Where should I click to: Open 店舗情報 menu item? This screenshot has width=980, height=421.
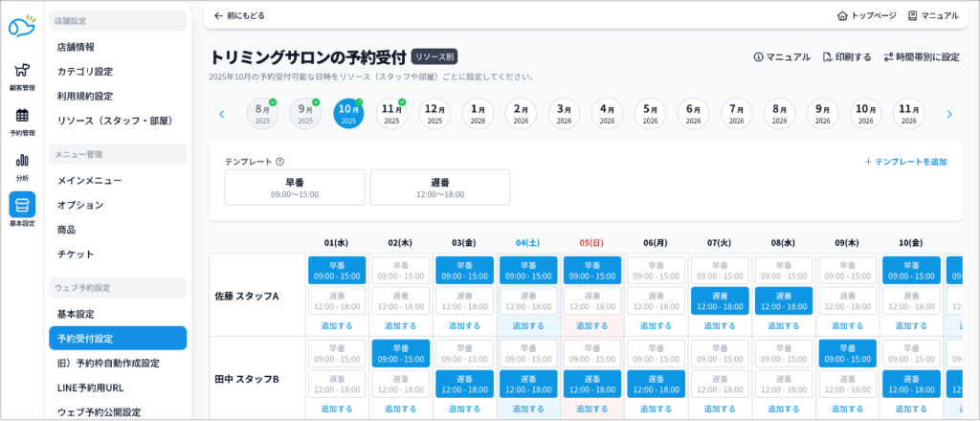click(76, 47)
